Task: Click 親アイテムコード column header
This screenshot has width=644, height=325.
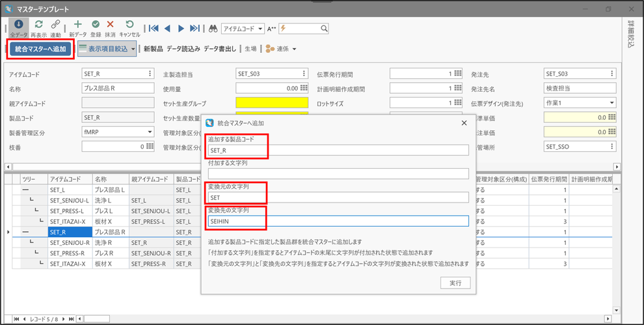Action: click(x=151, y=179)
